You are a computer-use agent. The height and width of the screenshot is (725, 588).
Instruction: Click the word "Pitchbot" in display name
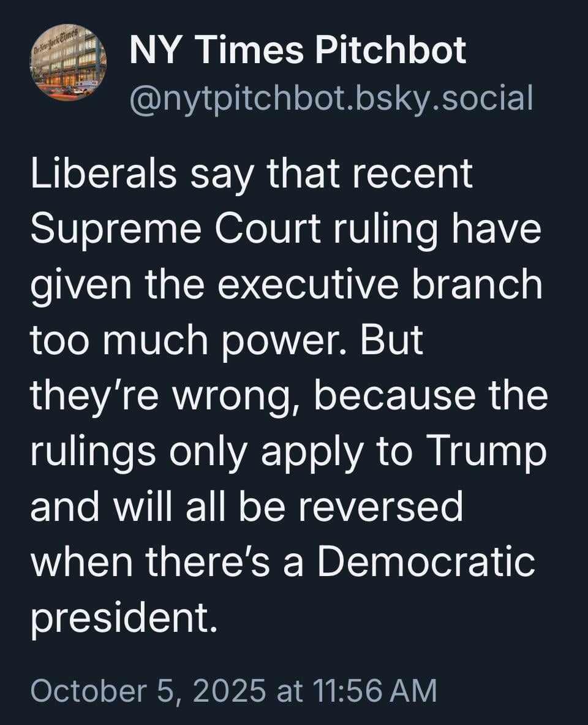(x=390, y=49)
